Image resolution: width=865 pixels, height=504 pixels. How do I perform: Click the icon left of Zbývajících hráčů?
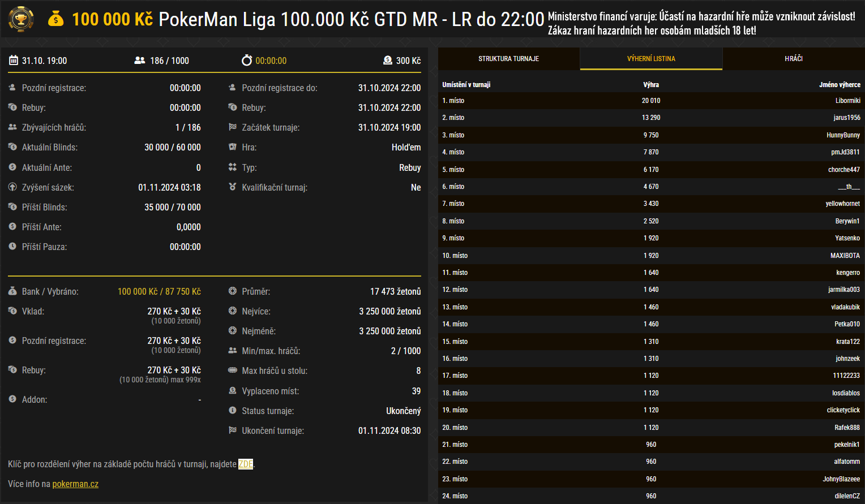coord(12,127)
